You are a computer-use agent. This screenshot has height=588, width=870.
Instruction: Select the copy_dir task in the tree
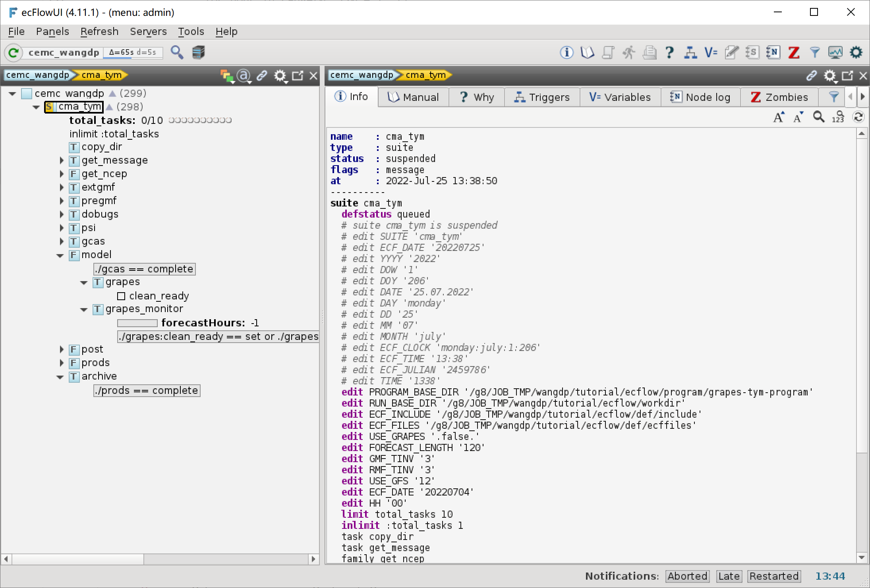point(95,147)
